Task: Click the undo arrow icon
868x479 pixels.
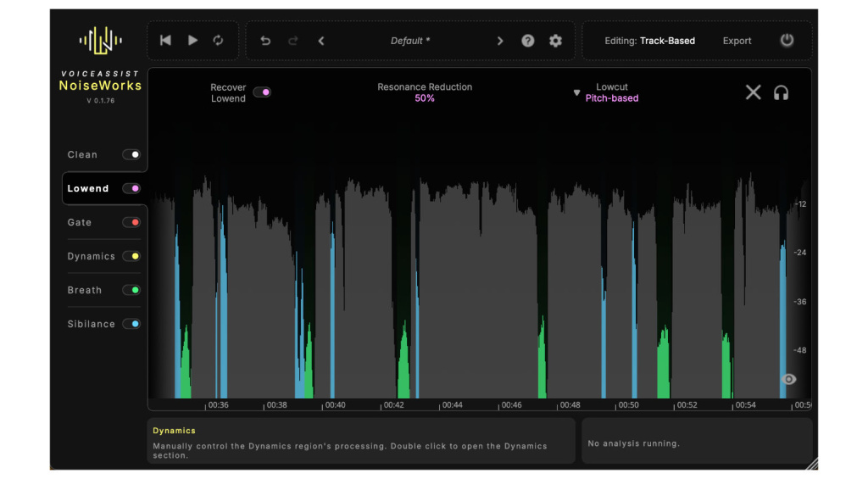Action: pyautogui.click(x=265, y=41)
